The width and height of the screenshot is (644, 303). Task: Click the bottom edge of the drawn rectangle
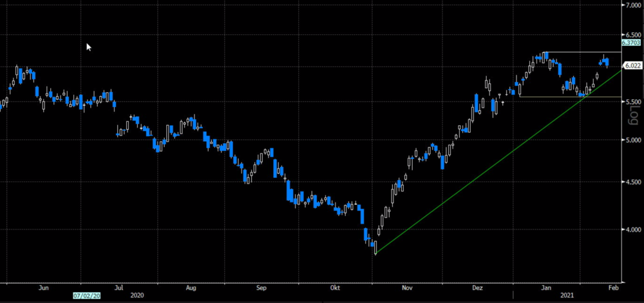pos(570,97)
